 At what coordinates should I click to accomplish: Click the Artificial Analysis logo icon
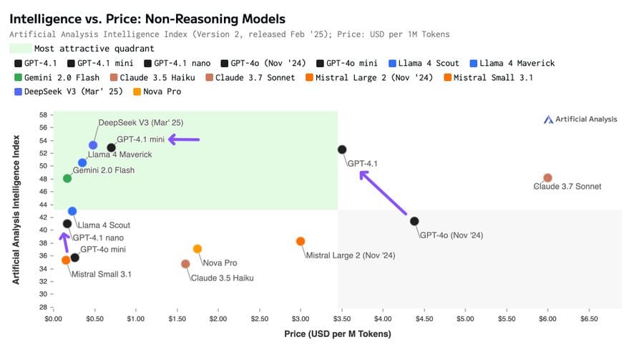[x=548, y=119]
